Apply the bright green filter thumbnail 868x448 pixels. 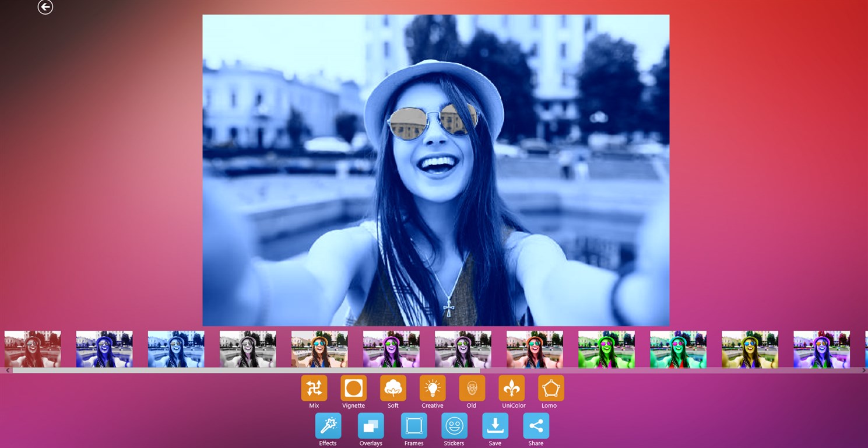pyautogui.click(x=606, y=349)
